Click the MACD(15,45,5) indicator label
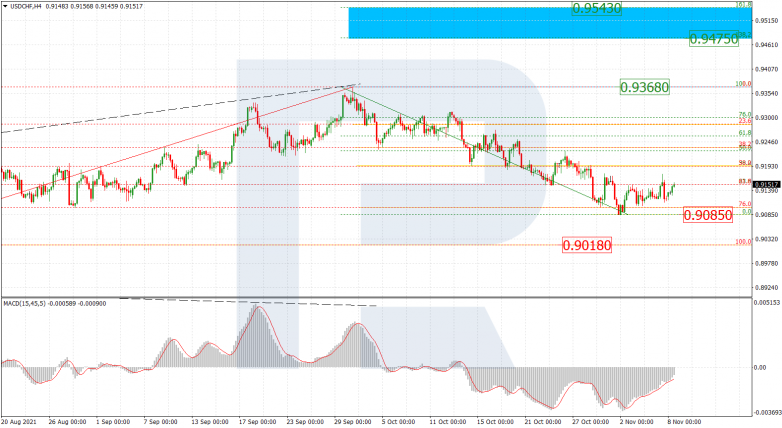The height and width of the screenshot is (428, 782). tap(26, 303)
